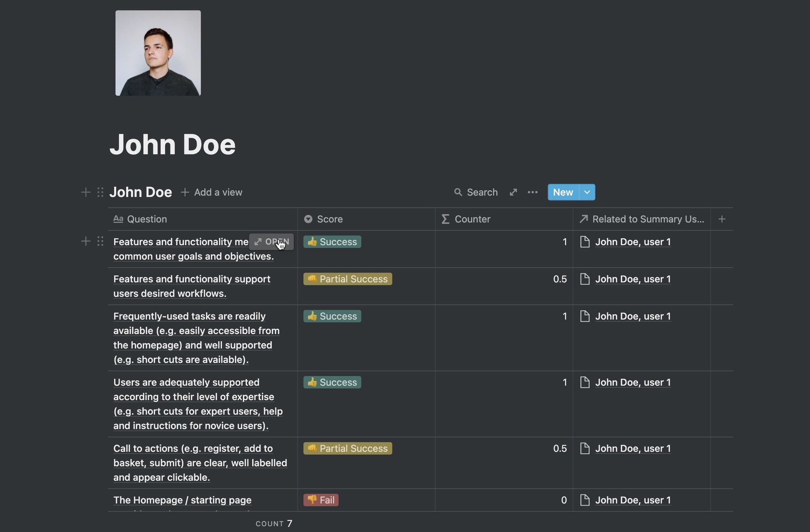Click the Score column property icon
This screenshot has height=532, width=810.
pos(308,219)
